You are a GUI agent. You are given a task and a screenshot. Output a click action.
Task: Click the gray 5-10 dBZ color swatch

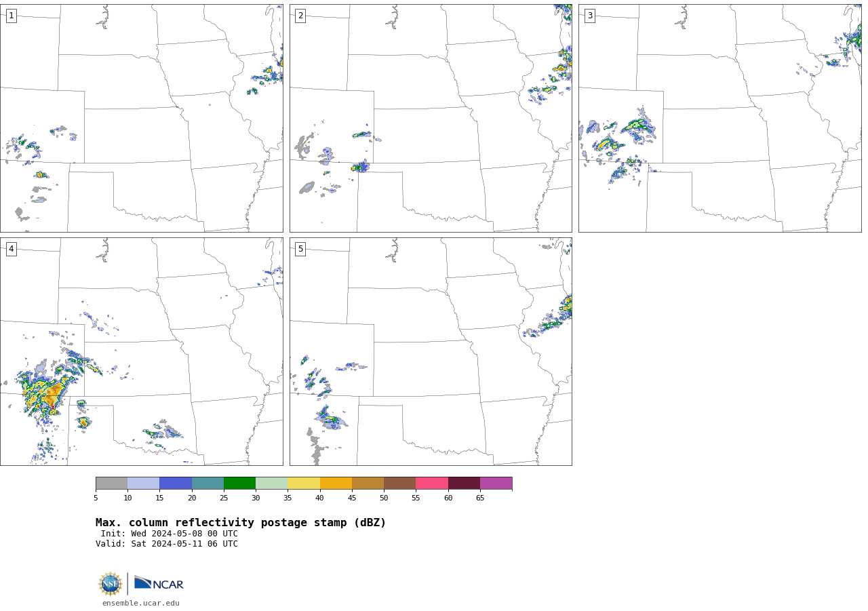pos(111,484)
